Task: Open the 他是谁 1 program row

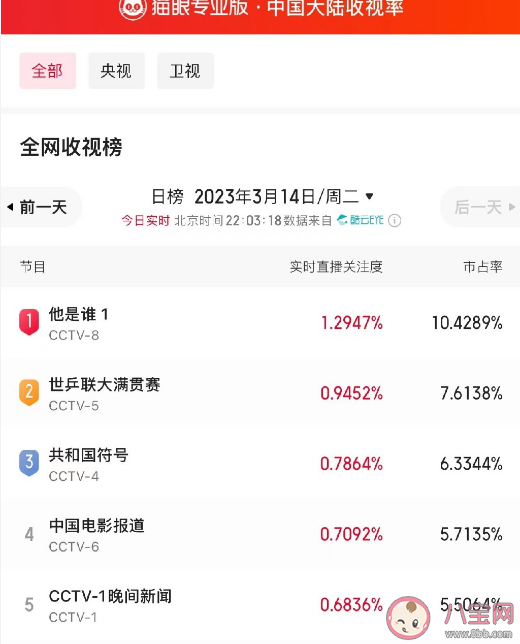Action: tap(260, 323)
